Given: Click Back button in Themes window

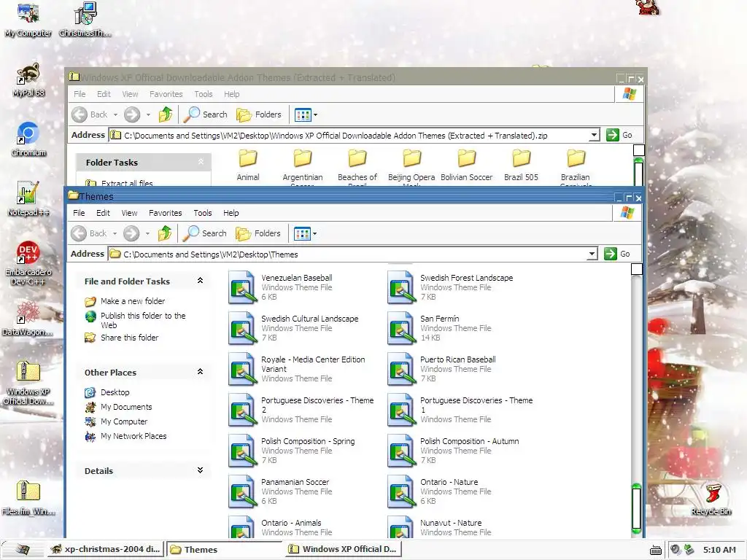Looking at the screenshot, I should (90, 233).
